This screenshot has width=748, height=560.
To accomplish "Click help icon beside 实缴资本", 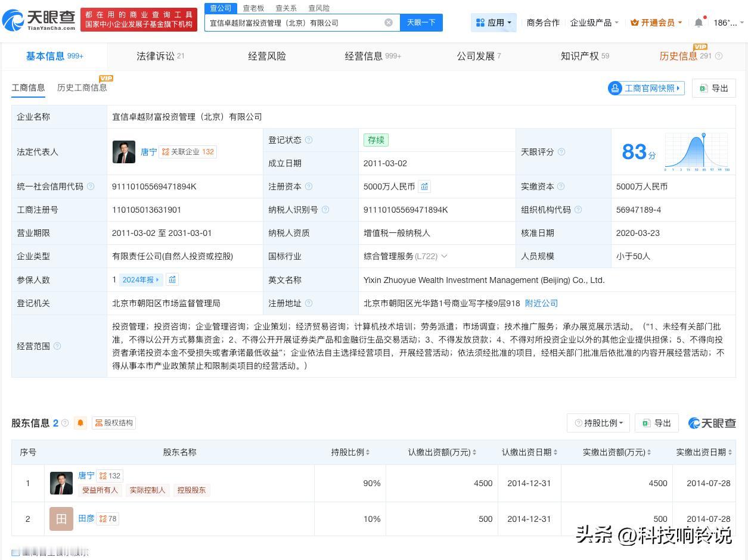I will (x=561, y=186).
